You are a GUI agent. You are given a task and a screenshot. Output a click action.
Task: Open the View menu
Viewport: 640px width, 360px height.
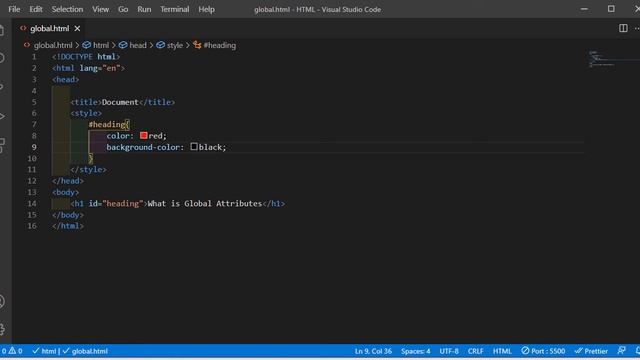(x=100, y=9)
